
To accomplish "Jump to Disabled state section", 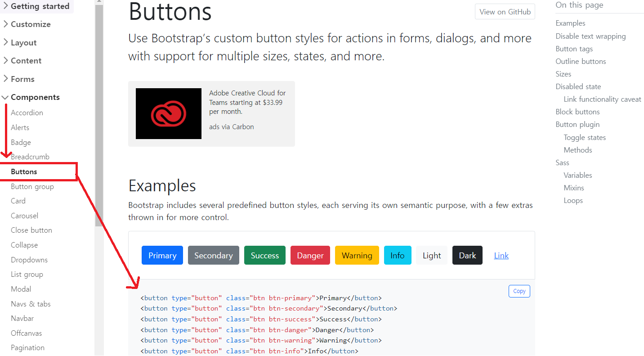I will tap(578, 86).
